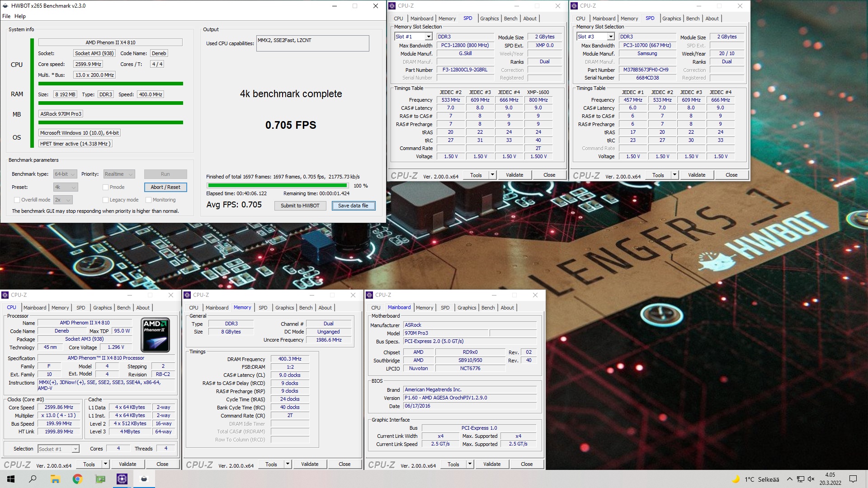Viewport: 868px width, 488px height.
Task: Click Validate in Mainboard CPU-Z window
Action: [492, 464]
